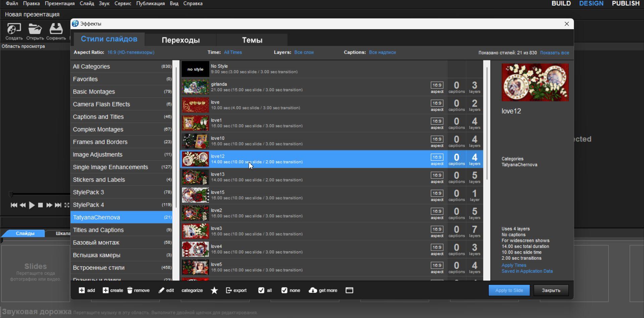
Task: Select the love13 style thumbnail
Action: (195, 177)
